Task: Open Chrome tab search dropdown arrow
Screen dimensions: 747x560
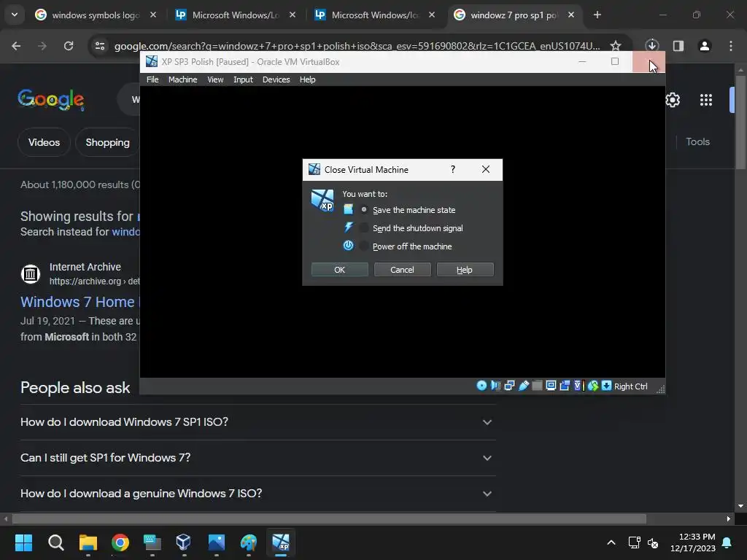Action: 15,15
